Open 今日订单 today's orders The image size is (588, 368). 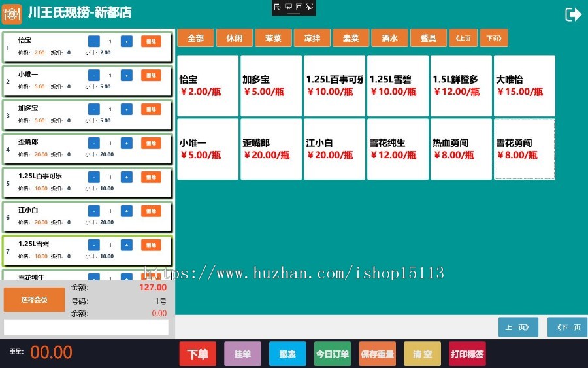[x=333, y=354]
